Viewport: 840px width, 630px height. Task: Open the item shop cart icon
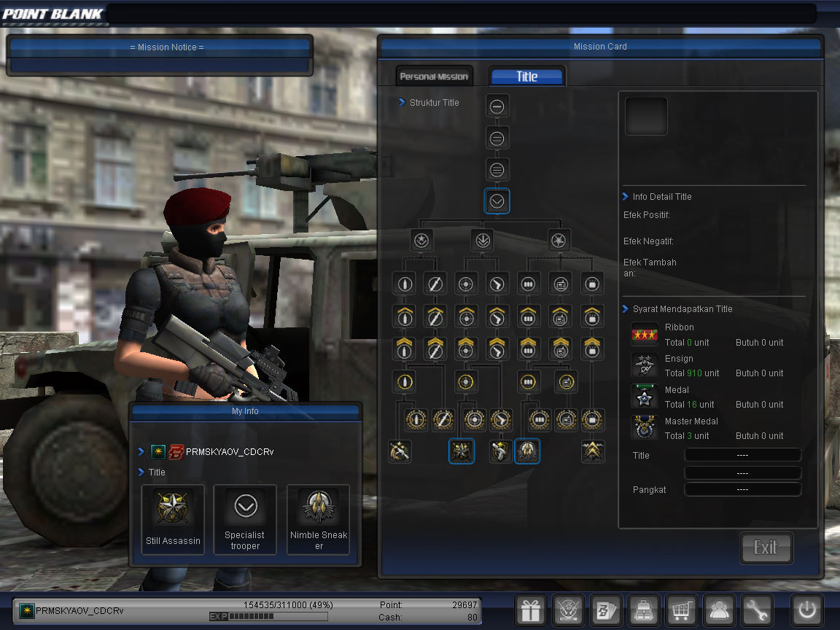[682, 610]
